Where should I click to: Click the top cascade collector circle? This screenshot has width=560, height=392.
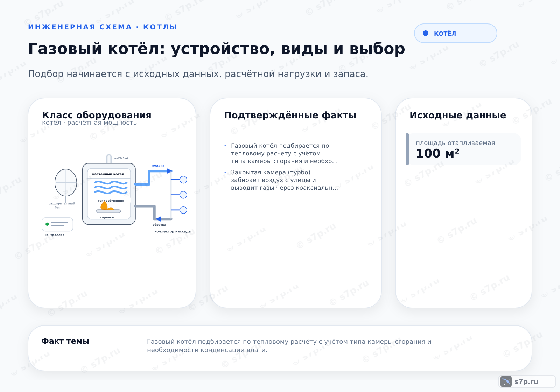pos(183,180)
